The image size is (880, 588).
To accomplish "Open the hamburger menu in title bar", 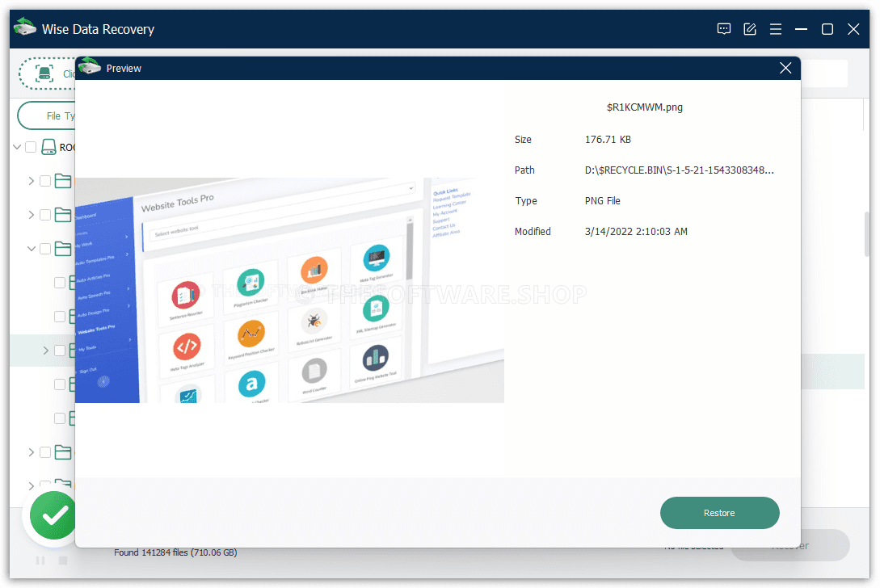I will (x=775, y=29).
